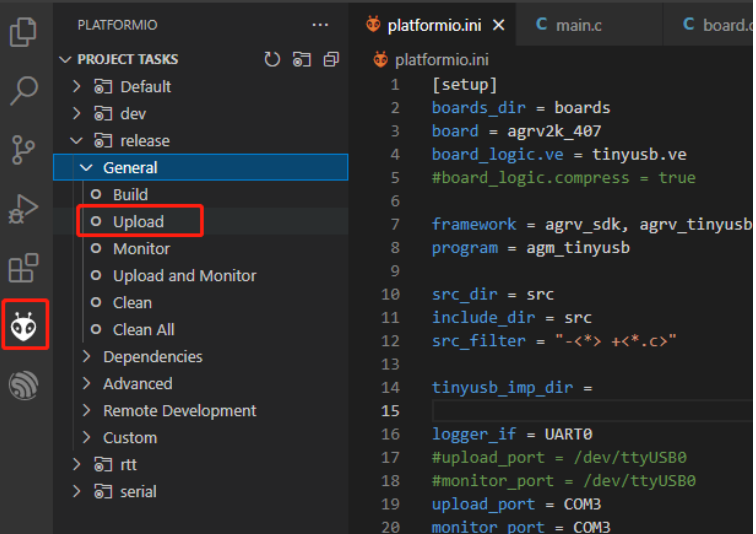Run the Upload task

click(138, 222)
